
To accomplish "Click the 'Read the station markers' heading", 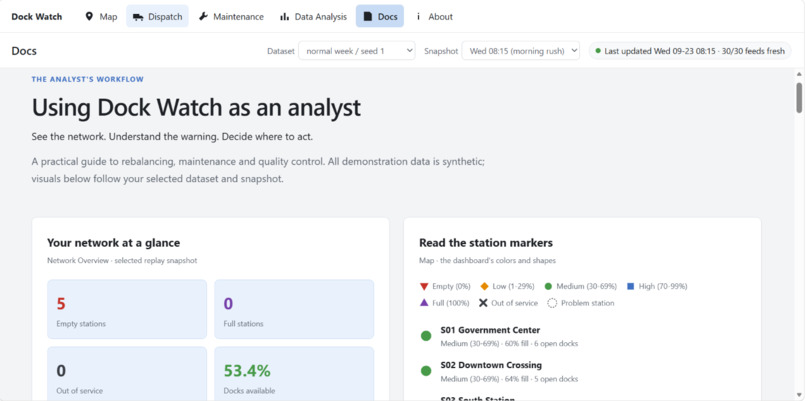I will [486, 243].
